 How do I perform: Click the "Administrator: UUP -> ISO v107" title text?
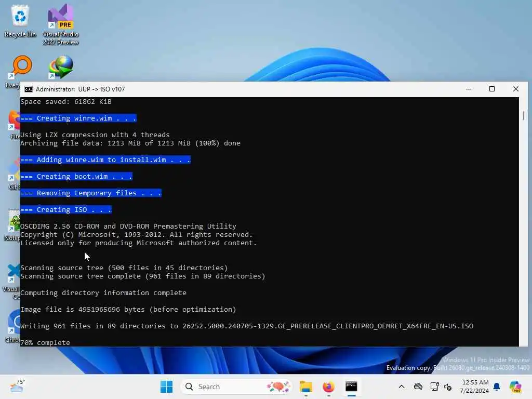(81, 89)
